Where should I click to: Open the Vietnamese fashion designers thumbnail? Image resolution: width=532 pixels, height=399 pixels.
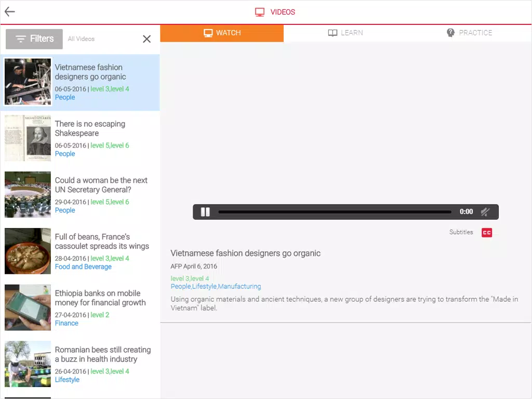click(28, 82)
